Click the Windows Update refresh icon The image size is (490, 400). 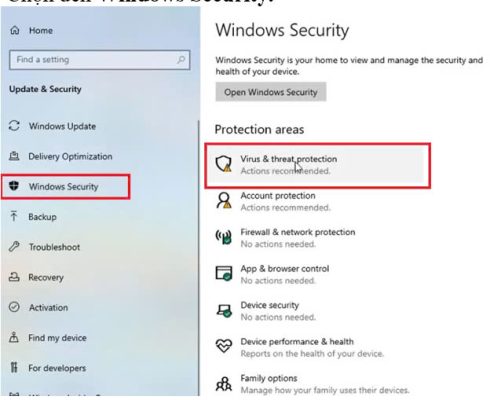tap(14, 126)
